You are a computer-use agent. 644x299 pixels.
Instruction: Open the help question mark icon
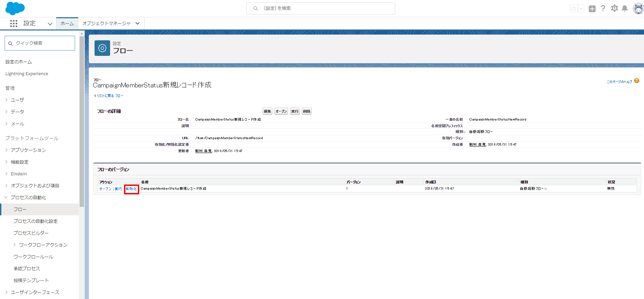[x=603, y=8]
